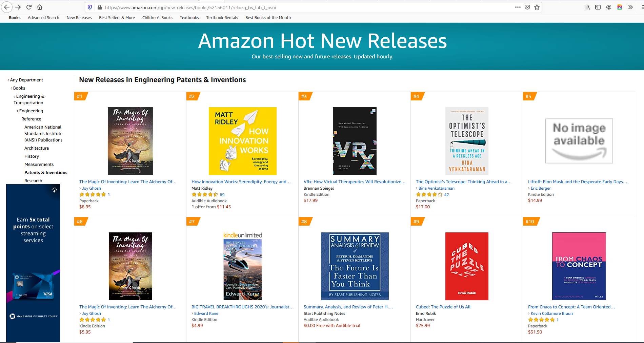Select the Architecture category in sidebar

tap(37, 148)
